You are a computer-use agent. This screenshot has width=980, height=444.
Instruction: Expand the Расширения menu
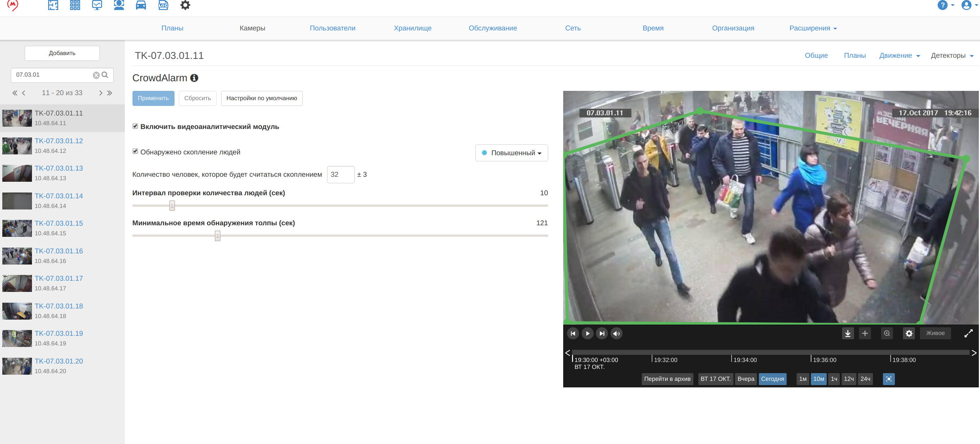click(813, 28)
